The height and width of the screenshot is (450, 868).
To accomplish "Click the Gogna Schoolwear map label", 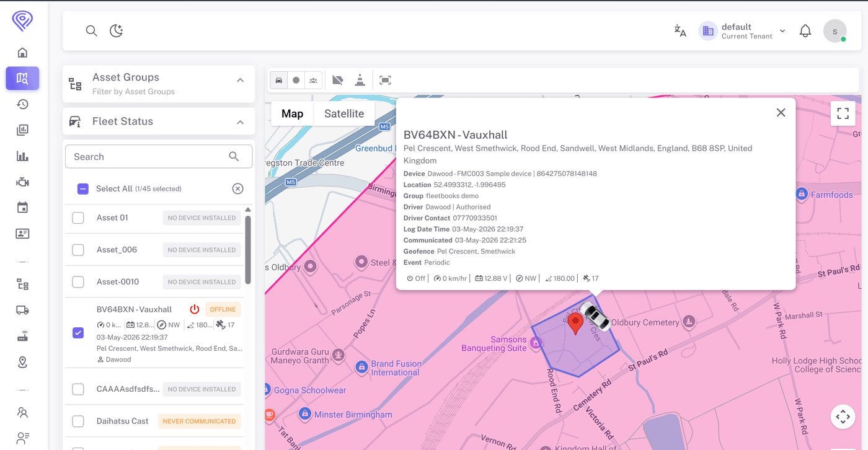I will 310,390.
